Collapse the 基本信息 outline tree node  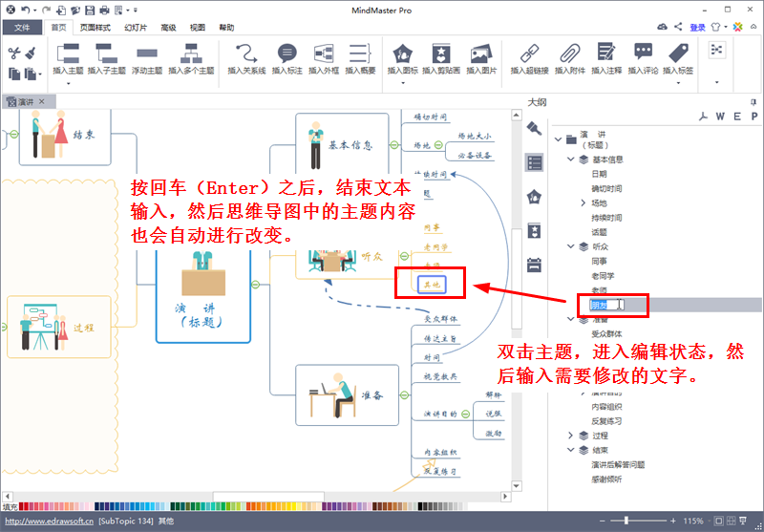point(570,160)
